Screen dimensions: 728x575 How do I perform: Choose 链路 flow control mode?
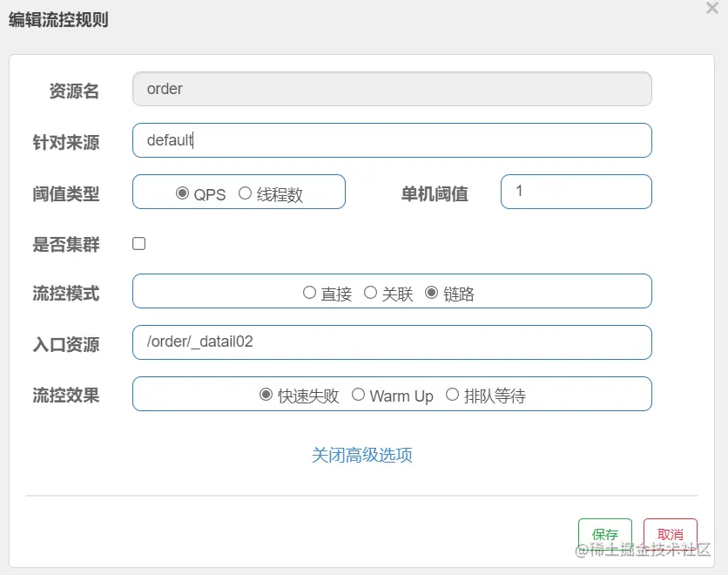click(431, 293)
